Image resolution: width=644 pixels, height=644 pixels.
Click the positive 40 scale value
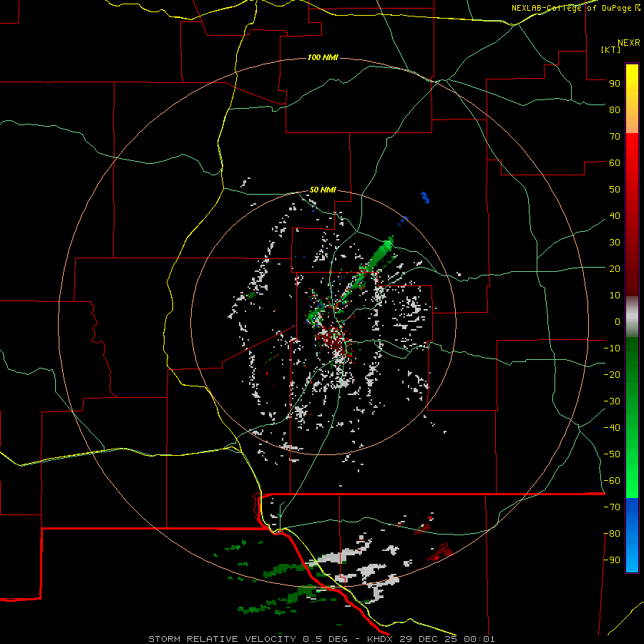tap(615, 215)
